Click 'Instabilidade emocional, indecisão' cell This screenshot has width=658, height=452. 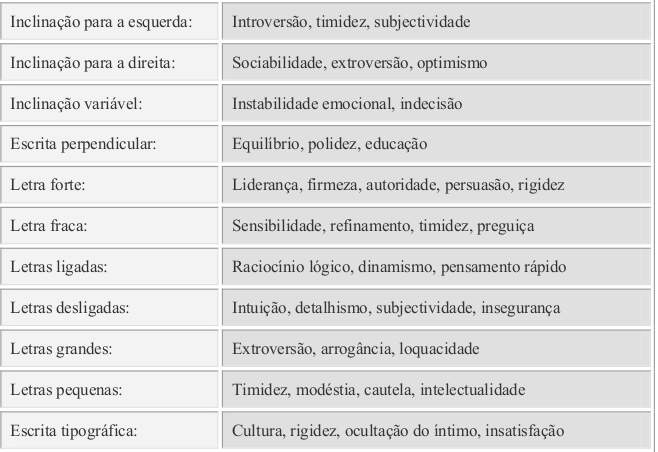tap(347, 103)
